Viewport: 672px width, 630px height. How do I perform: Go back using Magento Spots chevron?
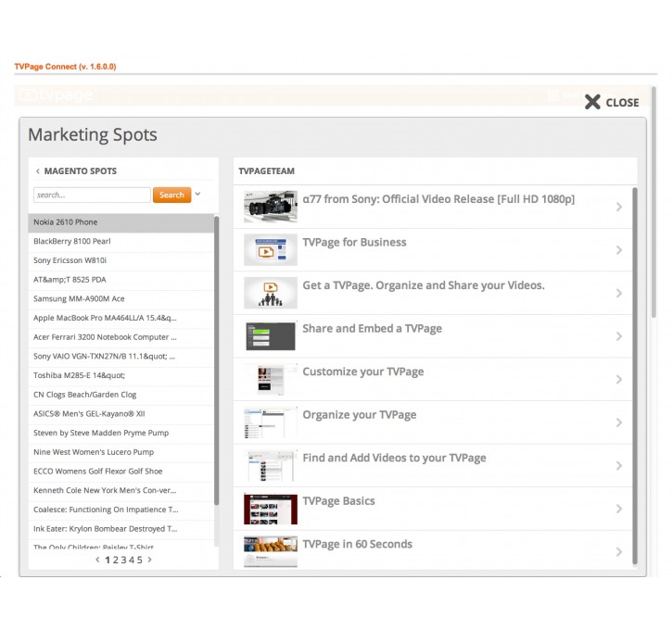coord(38,171)
